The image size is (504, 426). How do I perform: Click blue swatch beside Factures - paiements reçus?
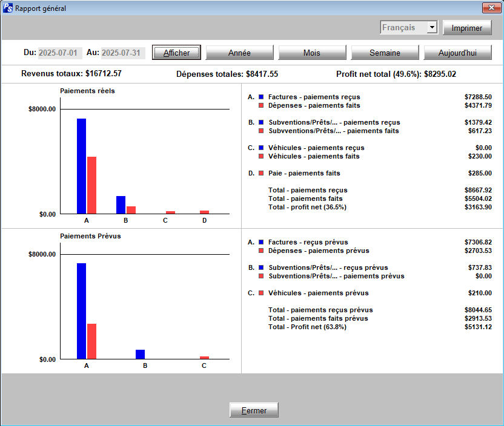pos(261,97)
